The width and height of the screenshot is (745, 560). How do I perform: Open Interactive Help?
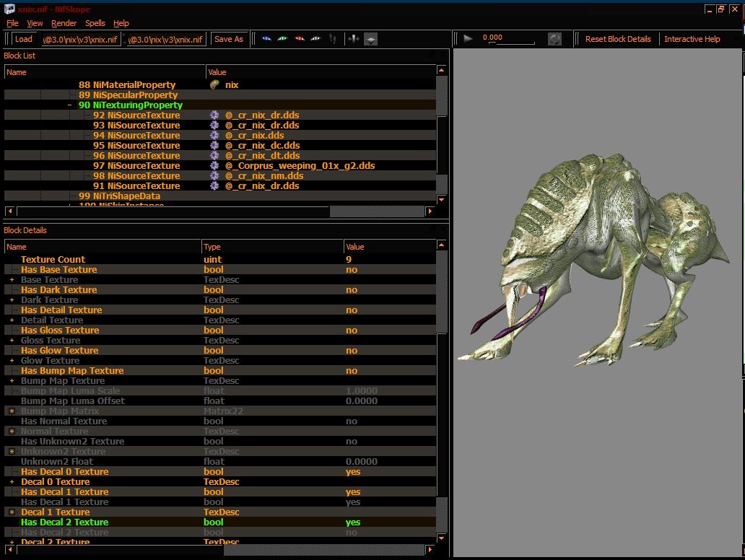coord(692,39)
